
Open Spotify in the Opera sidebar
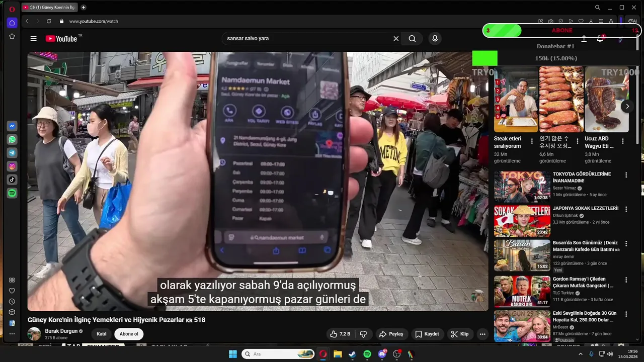[12, 193]
